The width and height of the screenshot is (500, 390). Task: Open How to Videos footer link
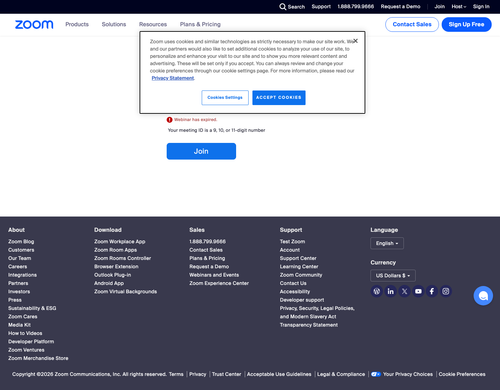(25, 333)
